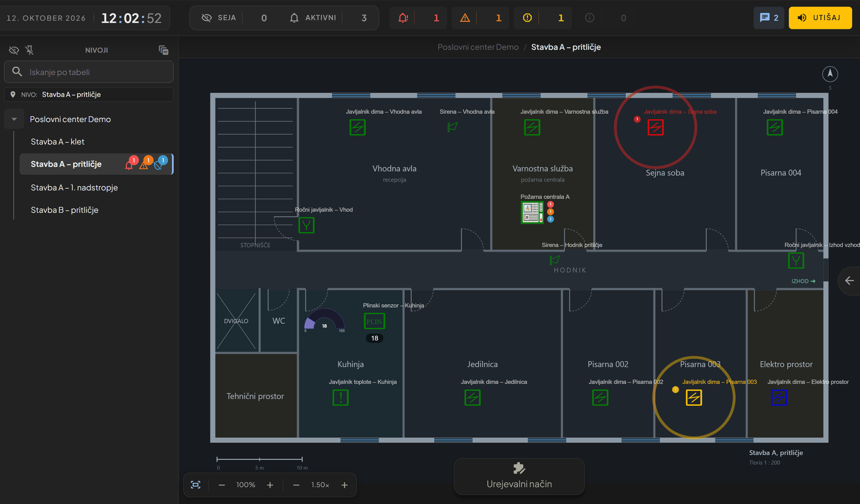The height and width of the screenshot is (504, 860).
Task: Click the UTIŠAJ mute button
Action: click(x=820, y=18)
